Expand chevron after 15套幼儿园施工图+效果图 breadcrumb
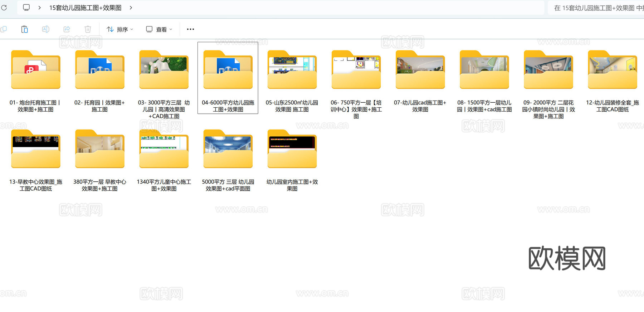The image size is (644, 312). point(131,8)
